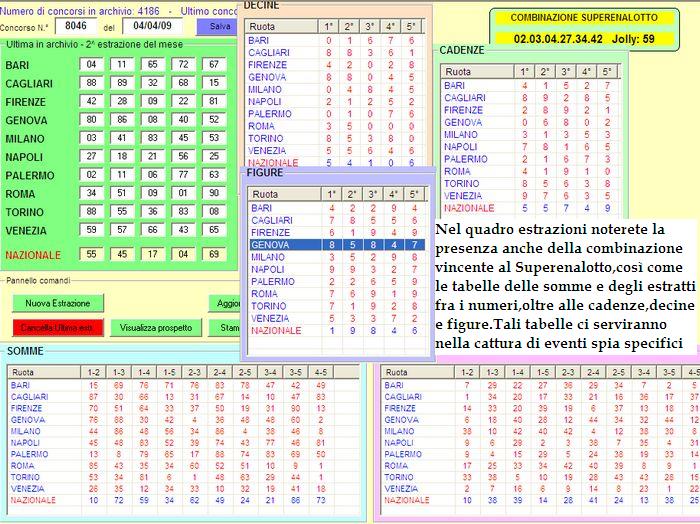Viewport: 700px width, 524px height.
Task: Select the BARI row in Figure table
Action: coord(337,208)
